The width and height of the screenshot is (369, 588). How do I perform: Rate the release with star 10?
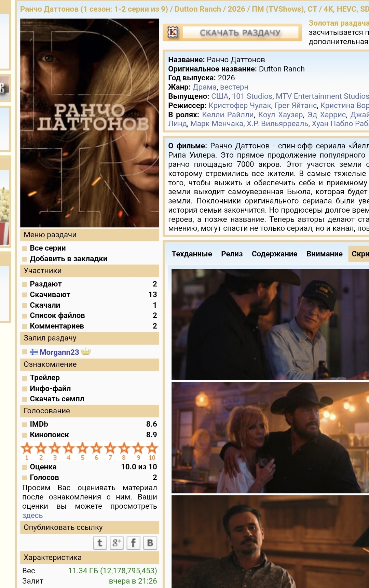tap(152, 451)
